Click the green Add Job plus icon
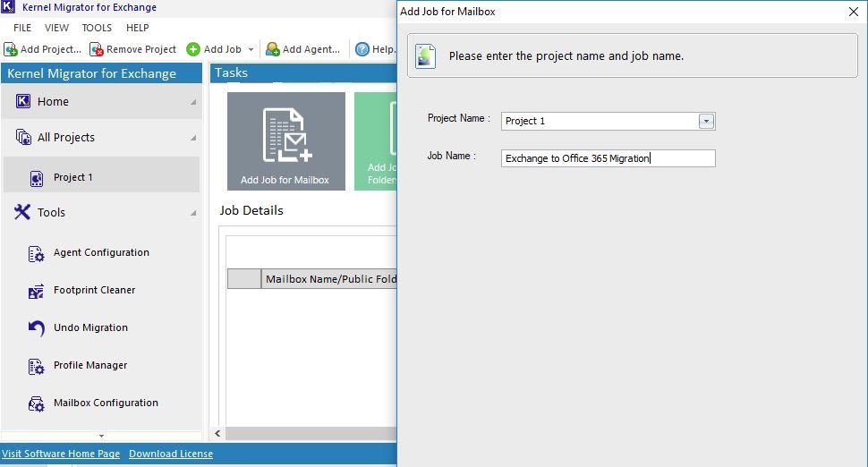 point(193,49)
